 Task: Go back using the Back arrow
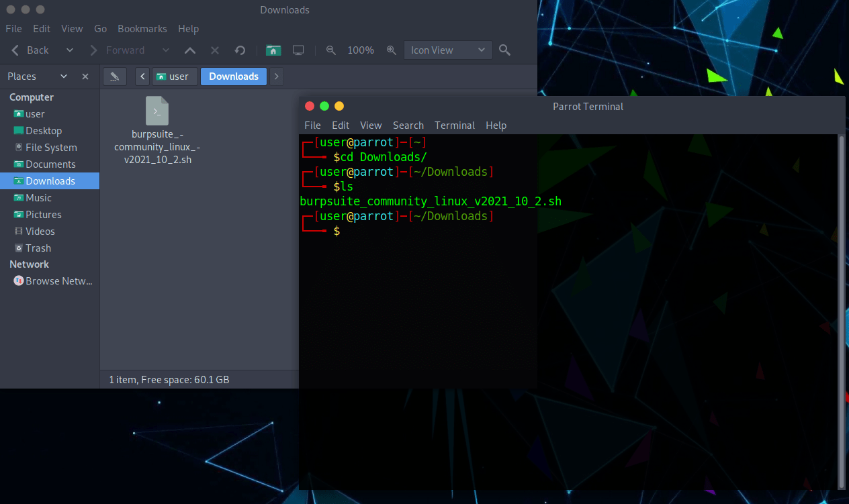tap(30, 50)
